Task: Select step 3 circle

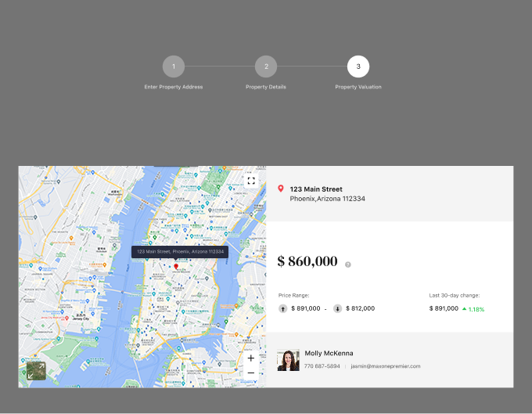Action: click(358, 67)
